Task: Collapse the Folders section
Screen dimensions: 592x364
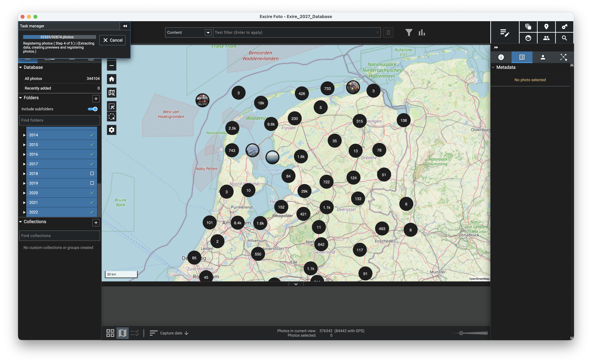Action: [20, 98]
